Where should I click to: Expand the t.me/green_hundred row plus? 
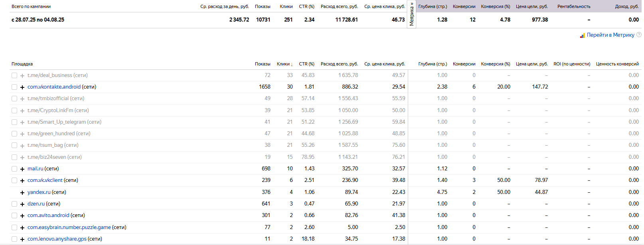pos(22,134)
